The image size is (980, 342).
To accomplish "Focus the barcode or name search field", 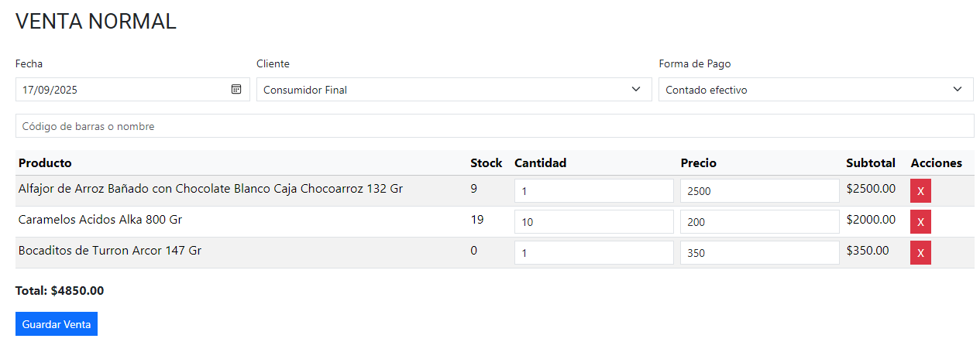I will click(494, 126).
